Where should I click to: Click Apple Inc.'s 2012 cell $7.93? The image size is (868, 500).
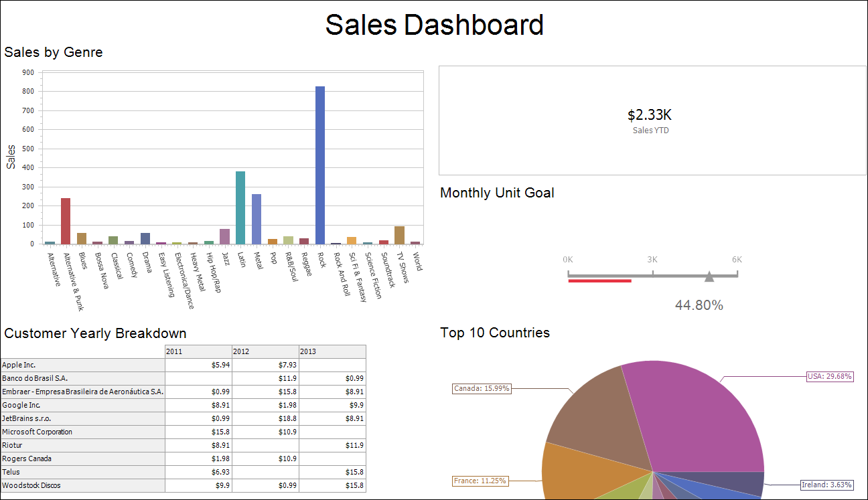pyautogui.click(x=265, y=365)
